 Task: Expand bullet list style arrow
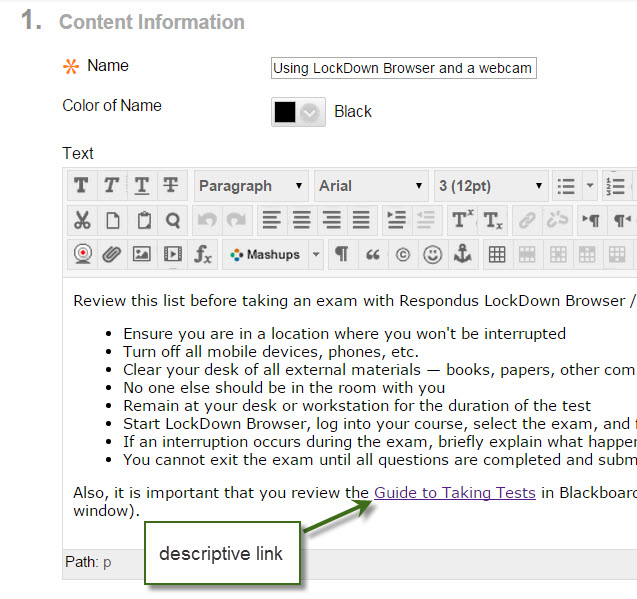(590, 186)
